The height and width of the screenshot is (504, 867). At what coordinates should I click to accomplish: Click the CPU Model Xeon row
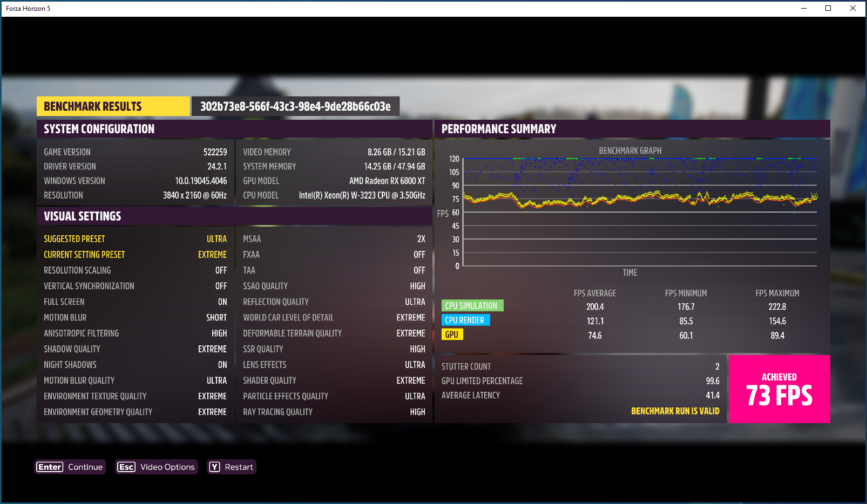click(334, 195)
